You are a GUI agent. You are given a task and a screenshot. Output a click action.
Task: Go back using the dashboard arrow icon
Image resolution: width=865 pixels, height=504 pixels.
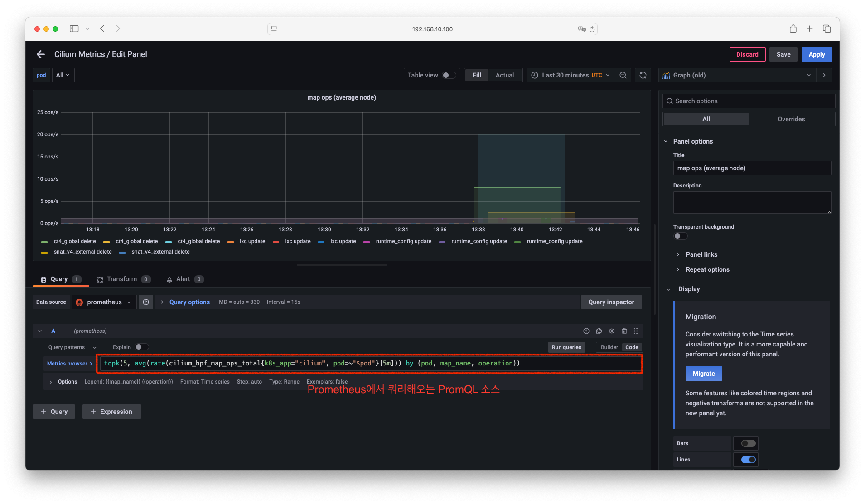click(x=41, y=54)
